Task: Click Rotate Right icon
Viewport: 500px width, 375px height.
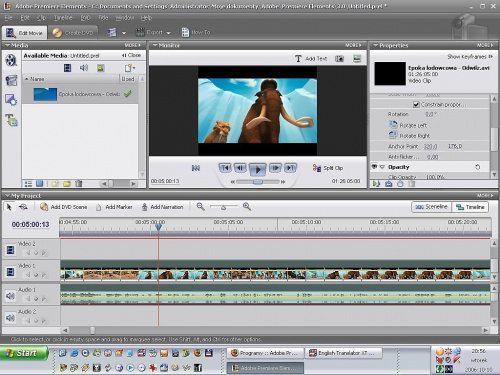Action: [x=393, y=135]
